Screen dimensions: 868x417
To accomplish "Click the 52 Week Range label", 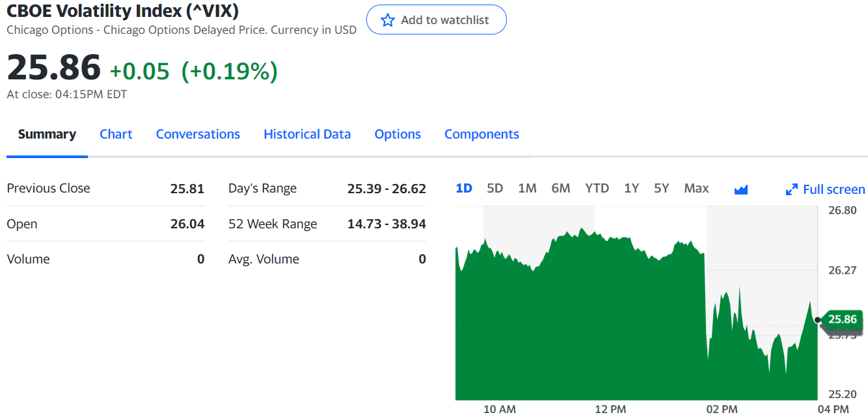I will coord(273,224).
